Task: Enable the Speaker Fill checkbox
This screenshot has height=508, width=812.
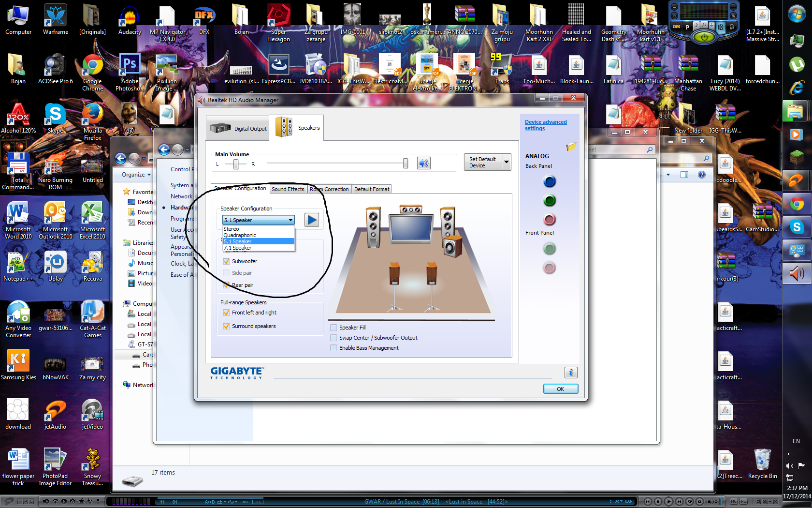Action: coord(333,328)
